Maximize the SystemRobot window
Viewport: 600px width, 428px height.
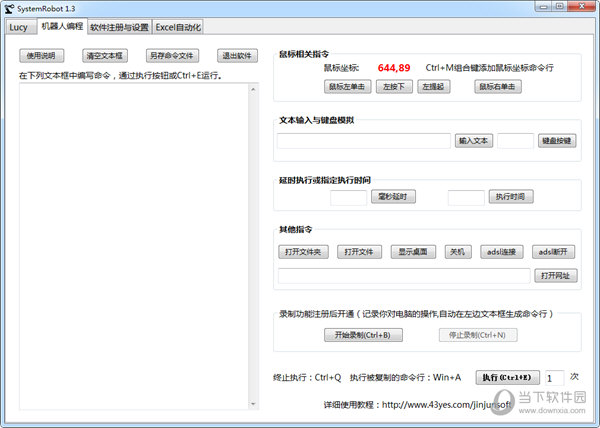559,7
